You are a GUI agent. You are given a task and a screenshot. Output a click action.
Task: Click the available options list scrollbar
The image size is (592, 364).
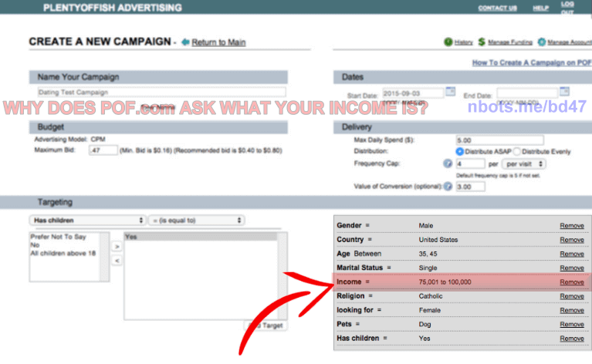[104, 257]
